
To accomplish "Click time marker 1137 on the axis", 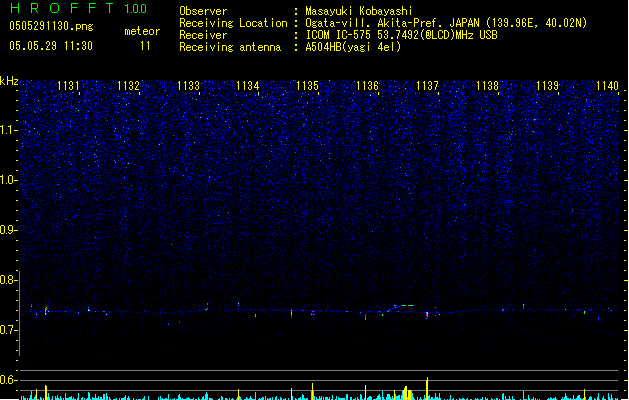I will coord(428,85).
